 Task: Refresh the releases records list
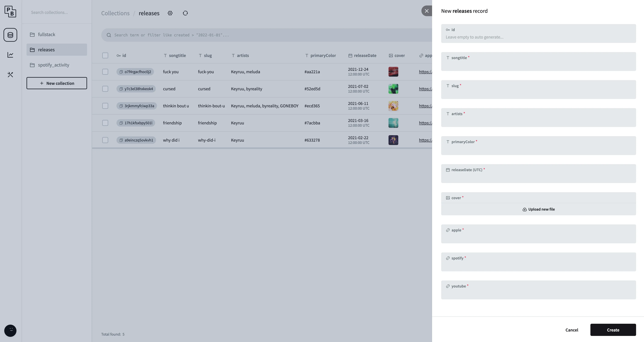click(185, 13)
